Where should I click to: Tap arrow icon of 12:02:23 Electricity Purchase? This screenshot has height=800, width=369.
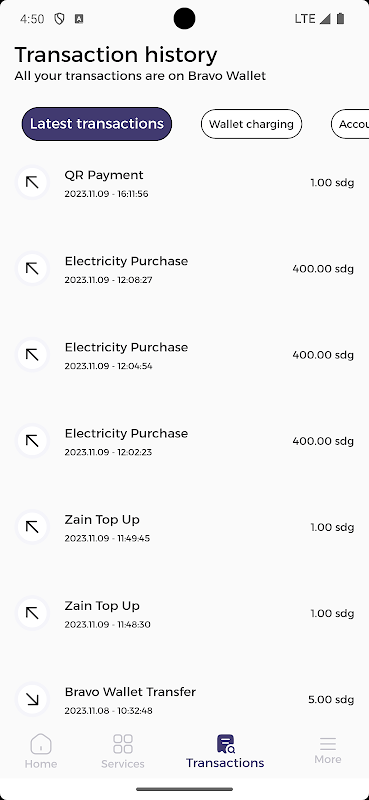pyautogui.click(x=32, y=441)
